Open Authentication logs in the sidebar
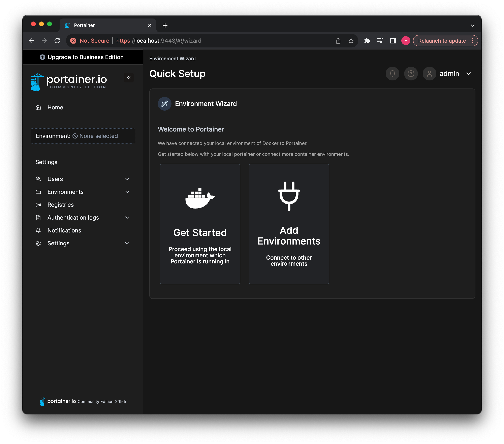 [83, 217]
